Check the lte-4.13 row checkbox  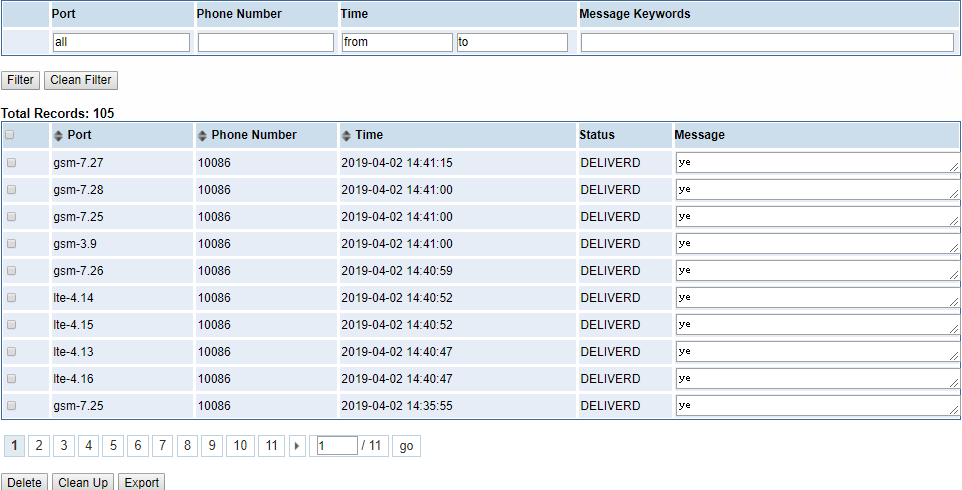point(11,351)
